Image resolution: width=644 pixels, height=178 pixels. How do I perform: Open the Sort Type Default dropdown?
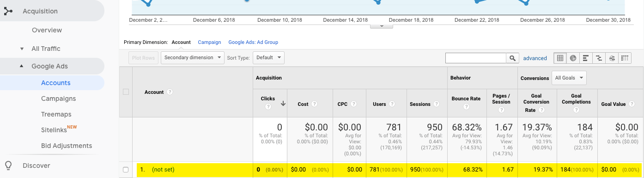pos(268,58)
